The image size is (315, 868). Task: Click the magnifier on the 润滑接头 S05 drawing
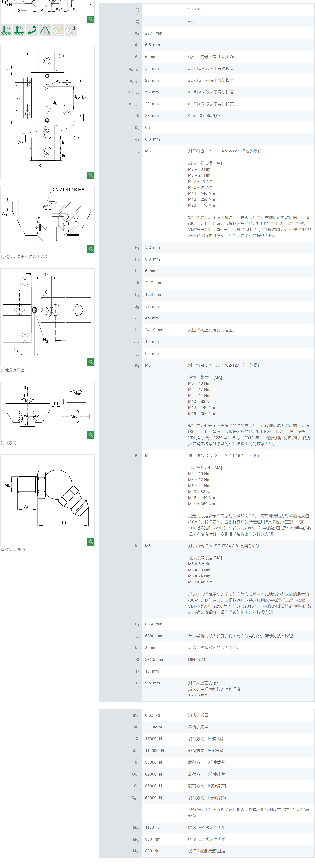[x=90, y=541]
